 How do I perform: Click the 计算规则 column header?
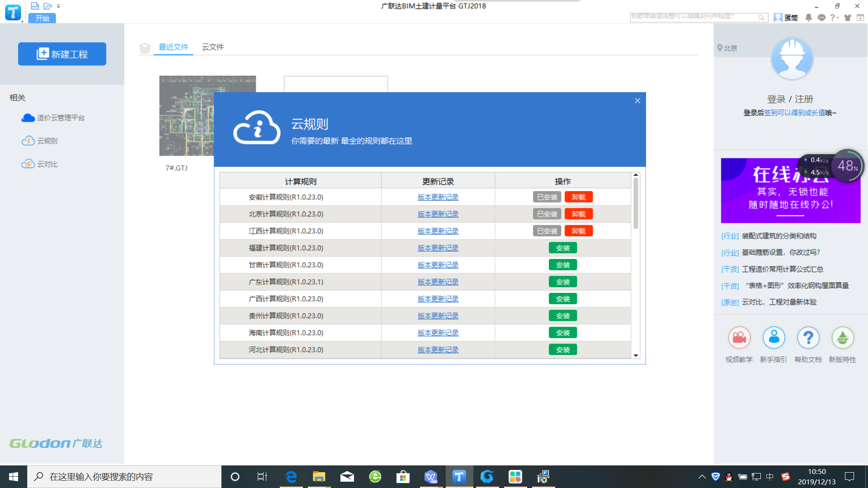tap(301, 181)
